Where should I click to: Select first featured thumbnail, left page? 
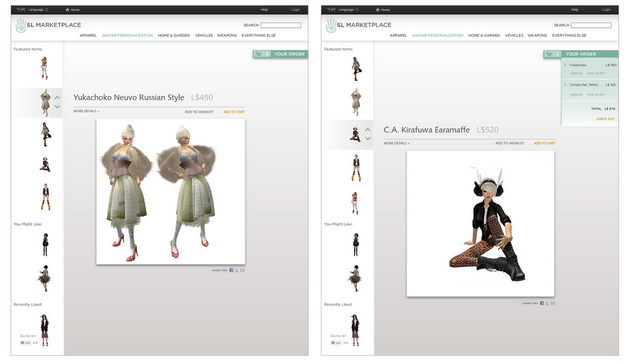[44, 68]
